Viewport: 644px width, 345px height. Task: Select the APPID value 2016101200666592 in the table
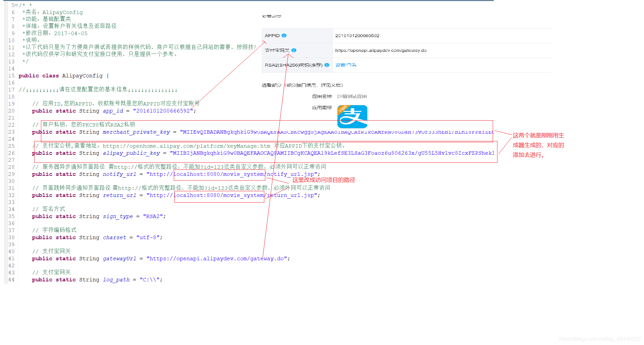pyautogui.click(x=357, y=36)
